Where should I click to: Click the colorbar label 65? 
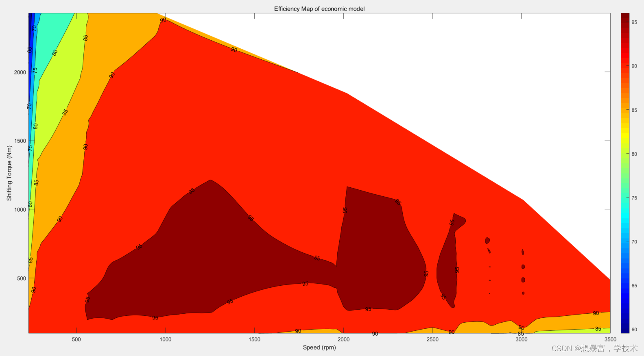click(x=634, y=286)
